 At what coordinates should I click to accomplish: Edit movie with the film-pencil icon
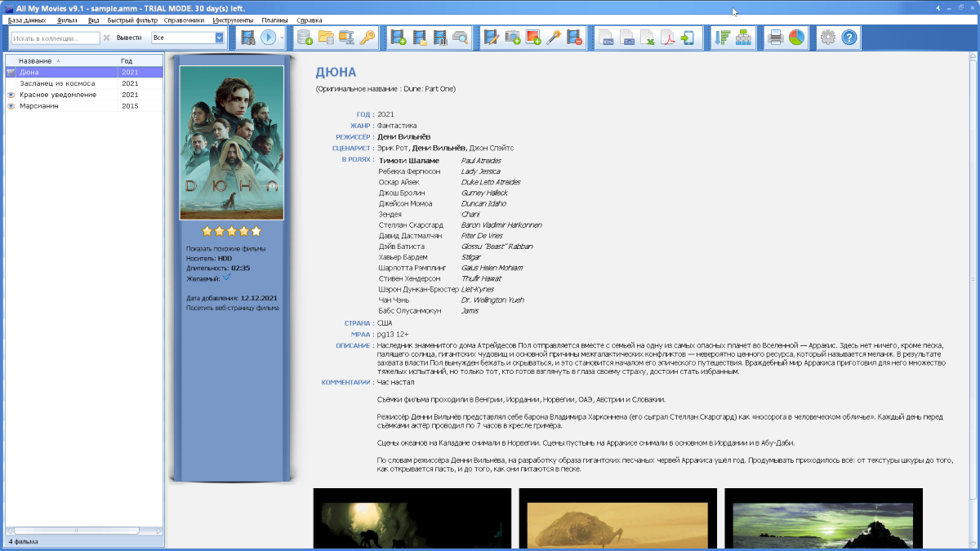tap(492, 38)
